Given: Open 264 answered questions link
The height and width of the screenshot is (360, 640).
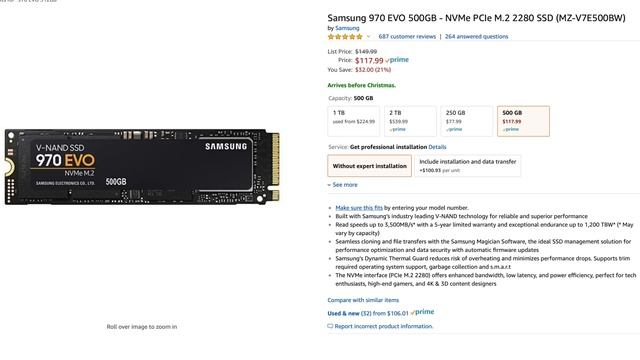Looking at the screenshot, I should pyautogui.click(x=476, y=36).
